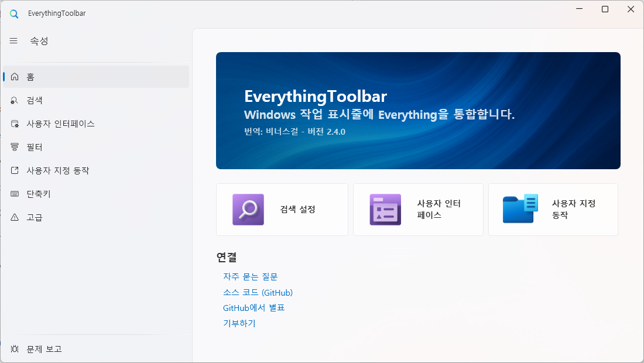Click the purple magnifier icon on the 검색 설정 card
This screenshot has width=644, height=363.
click(x=248, y=210)
